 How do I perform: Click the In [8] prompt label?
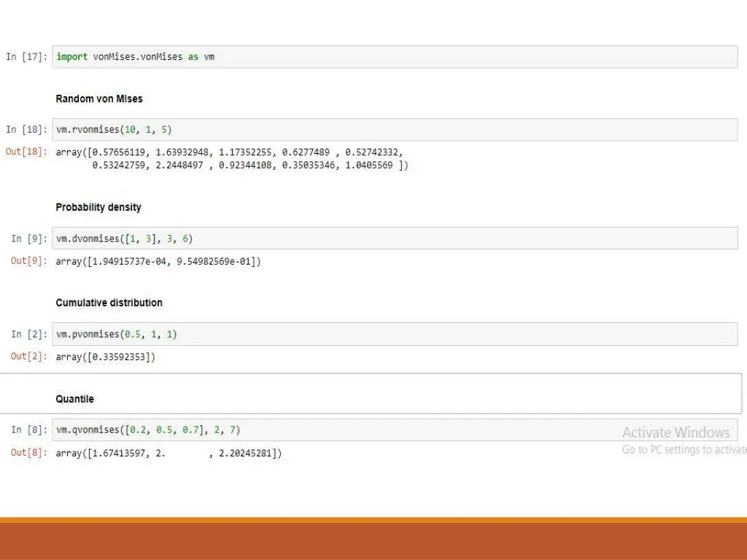click(x=29, y=430)
